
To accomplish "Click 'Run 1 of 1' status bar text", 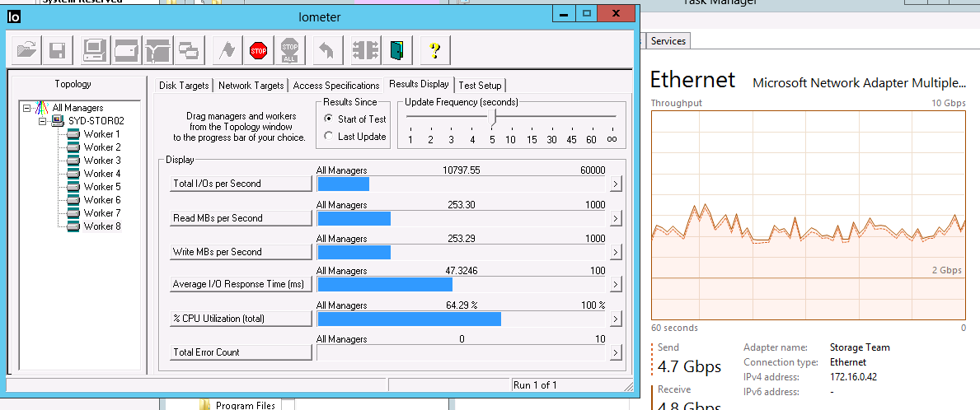I will coord(535,385).
